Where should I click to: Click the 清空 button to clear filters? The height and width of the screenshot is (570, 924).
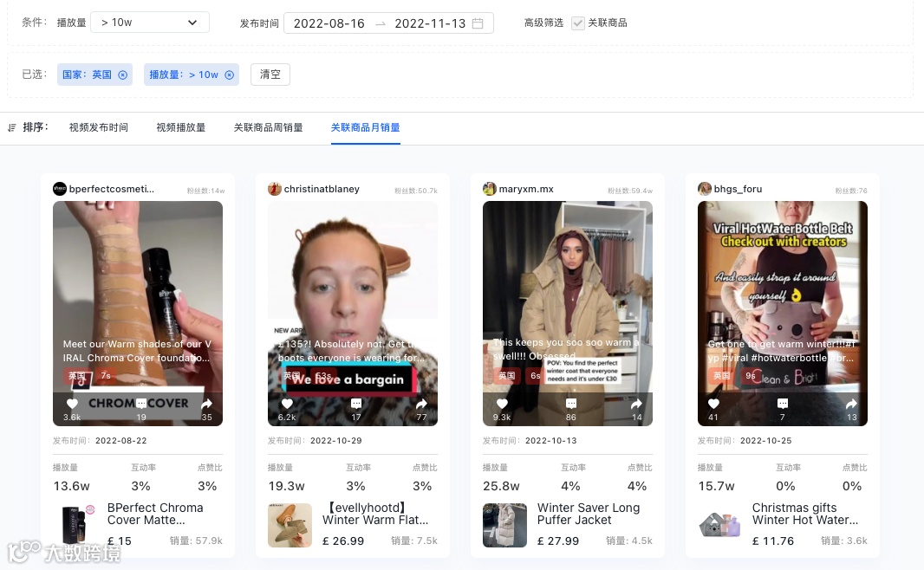(x=270, y=74)
